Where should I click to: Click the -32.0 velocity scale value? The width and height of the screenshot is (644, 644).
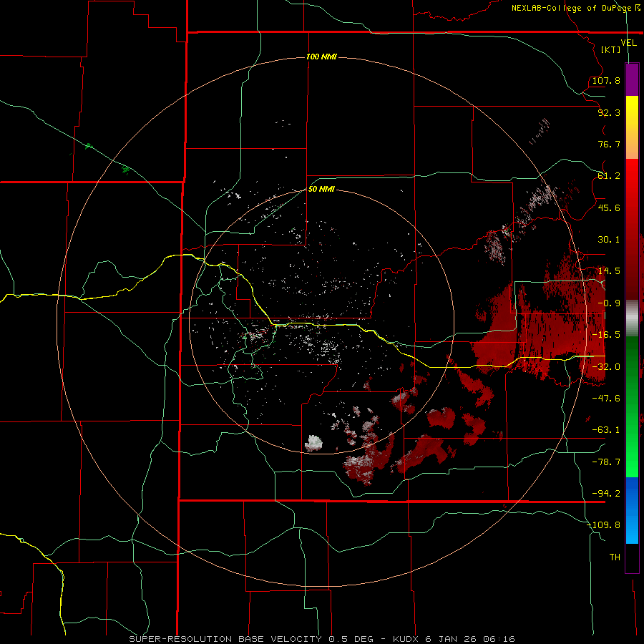(x=606, y=367)
